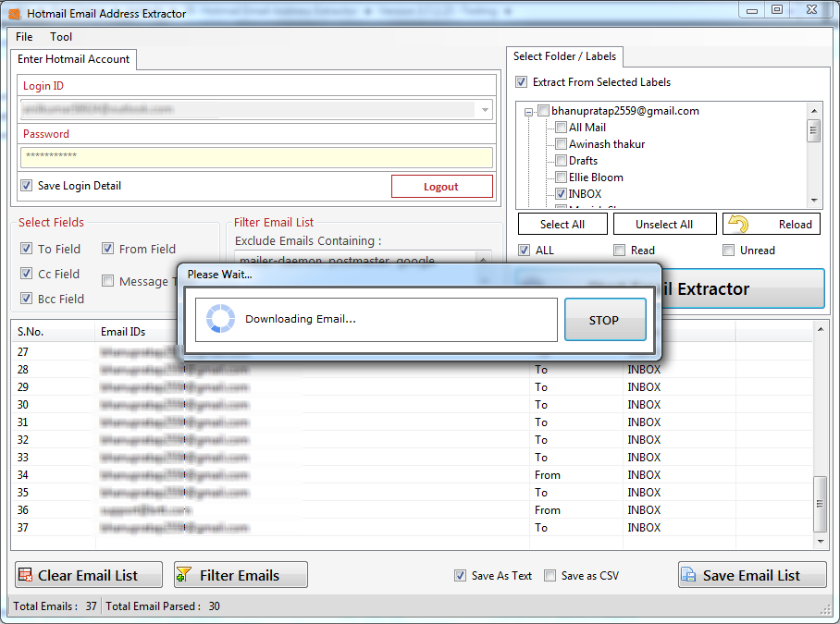The height and width of the screenshot is (624, 840).
Task: Click the STOP button in dialog
Action: click(x=605, y=320)
